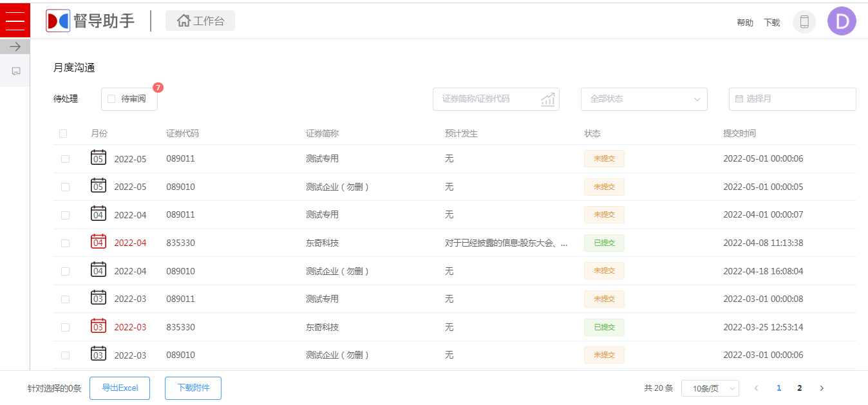
Task: Click calendar icon of 2022-04 089010 row
Action: tap(99, 270)
